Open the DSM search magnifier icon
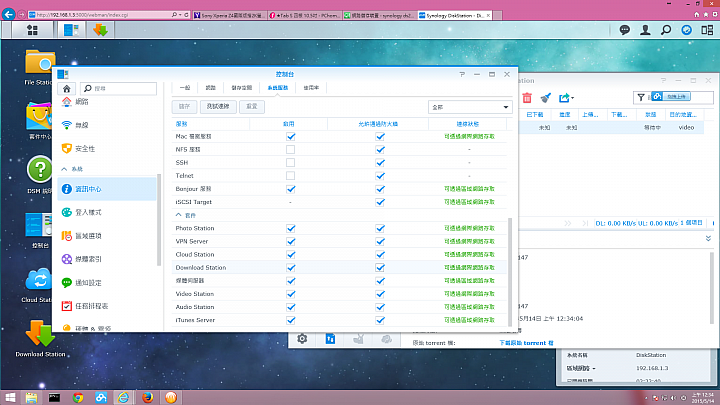This screenshot has width=720, height=405. tap(666, 30)
